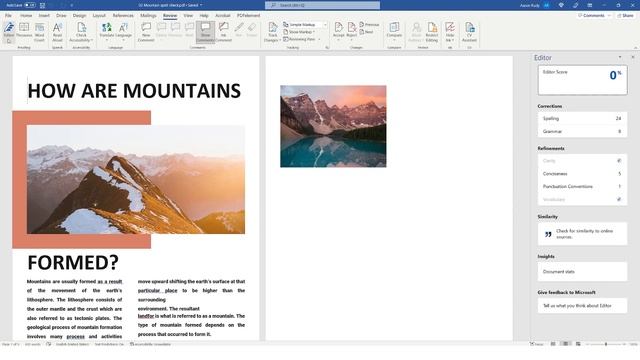The image size is (640, 360).
Task: Reject the tracked change
Action: 351,32
